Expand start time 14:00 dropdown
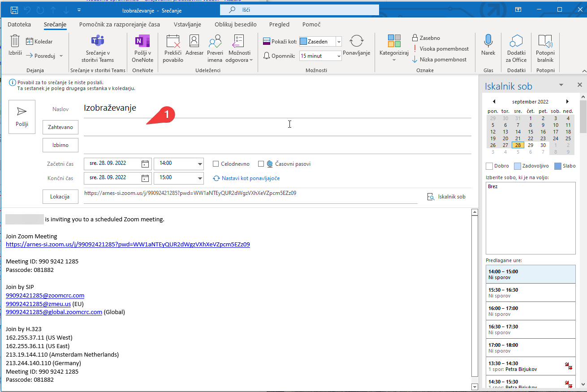The height and width of the screenshot is (392, 587). click(x=199, y=164)
